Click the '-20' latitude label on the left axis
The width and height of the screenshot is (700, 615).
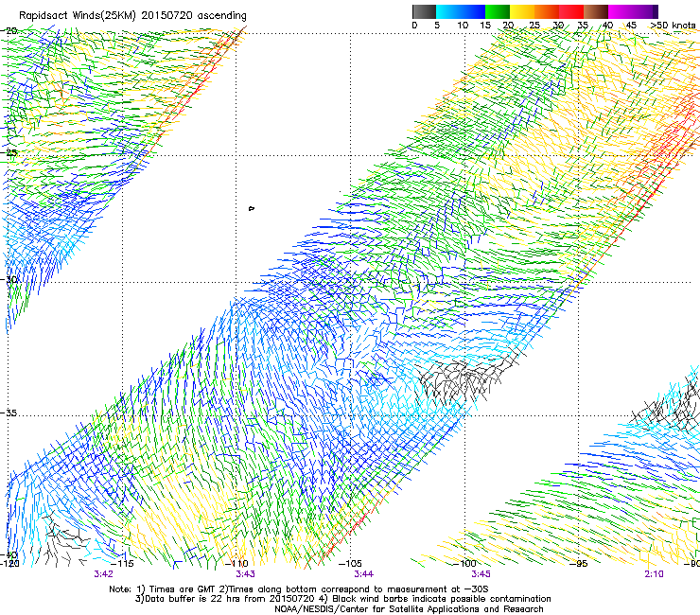tap(9, 31)
